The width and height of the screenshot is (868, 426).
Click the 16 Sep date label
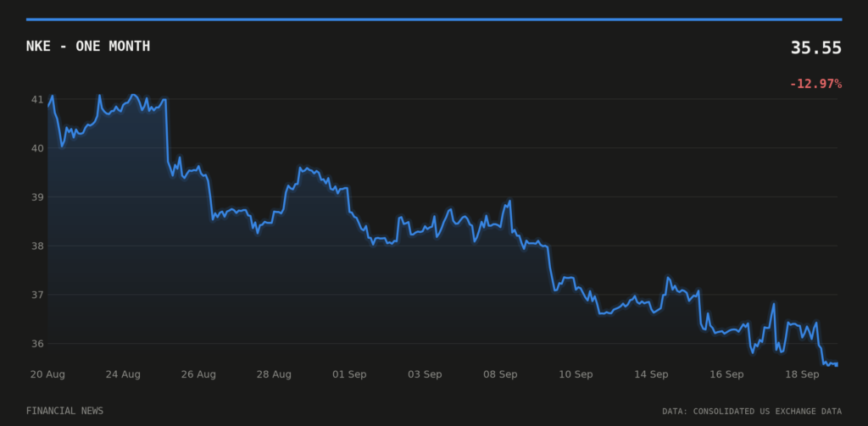click(x=726, y=374)
